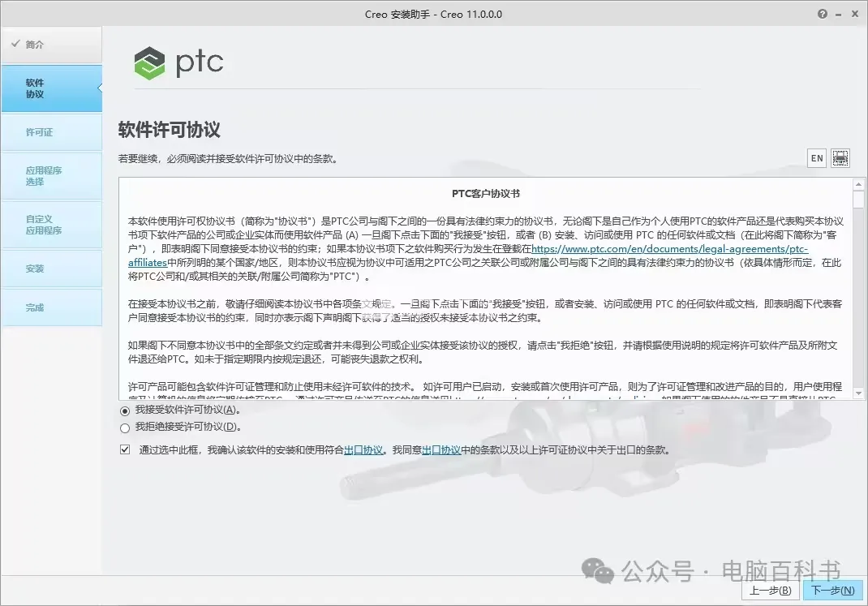Go to the 安装 sidebar step

click(51, 269)
